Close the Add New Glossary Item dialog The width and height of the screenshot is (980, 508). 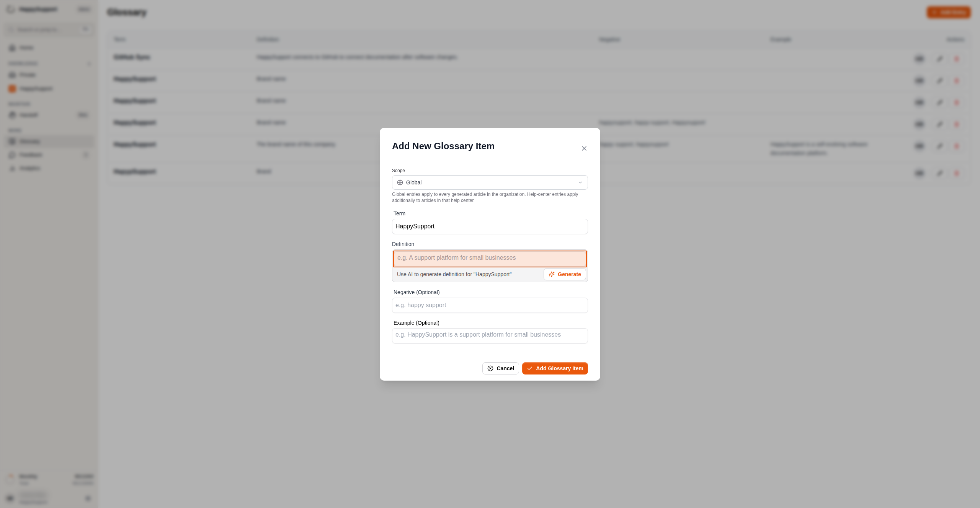584,148
